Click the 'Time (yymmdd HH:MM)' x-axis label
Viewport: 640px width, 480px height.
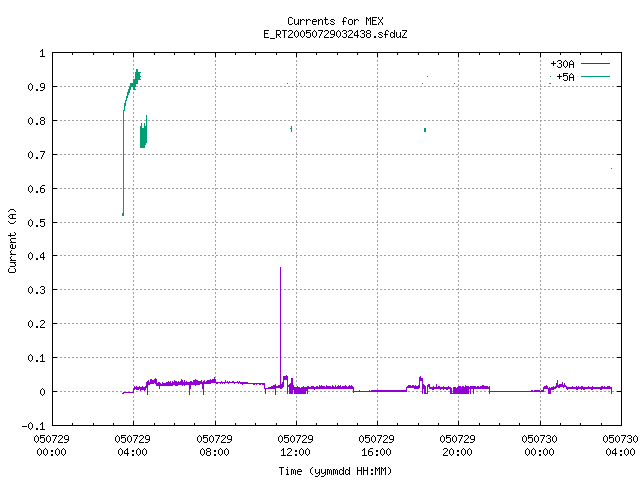coord(335,471)
